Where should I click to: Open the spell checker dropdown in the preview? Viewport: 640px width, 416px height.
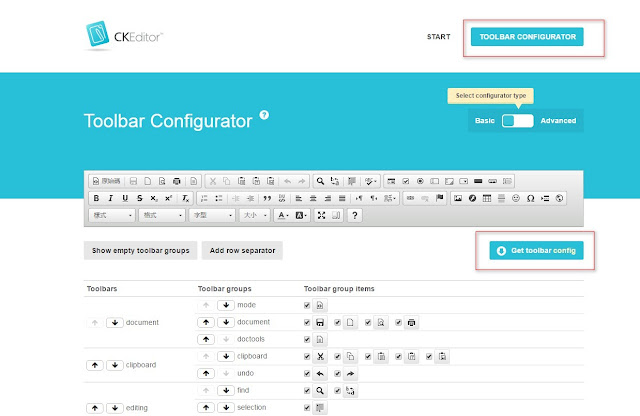click(371, 181)
